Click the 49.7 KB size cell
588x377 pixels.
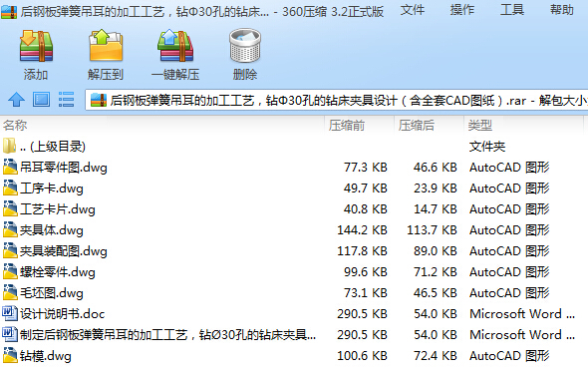366,188
